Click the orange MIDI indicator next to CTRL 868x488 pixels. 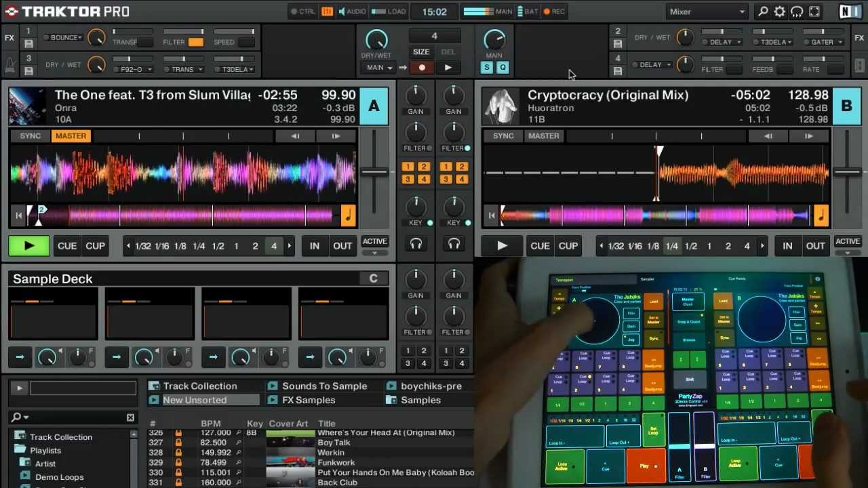coord(328,12)
